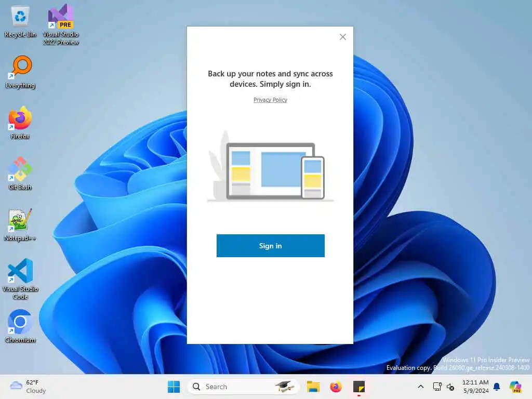This screenshot has width=532, height=399.
Task: Select Visual Studio 2022 Preview shortcut
Action: (61, 24)
